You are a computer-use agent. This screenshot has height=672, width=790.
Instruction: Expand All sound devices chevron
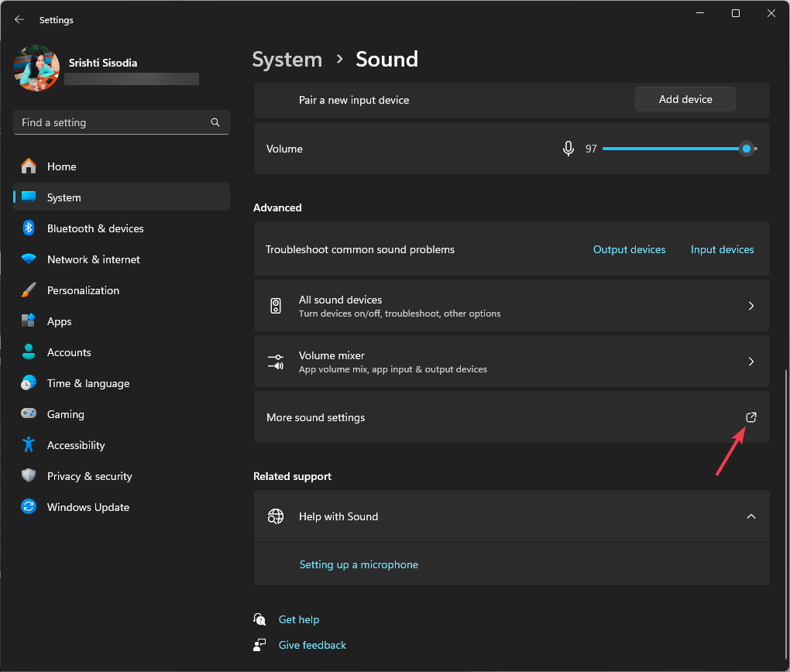[x=751, y=306]
